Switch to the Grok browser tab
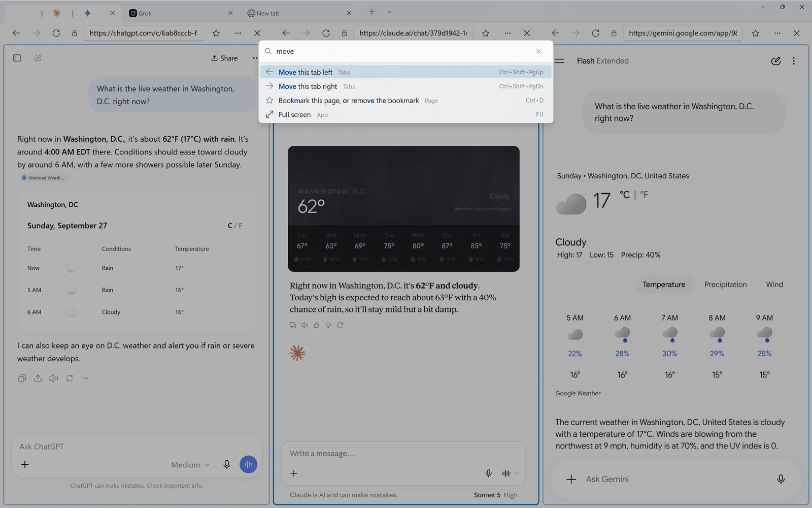This screenshot has height=508, width=812. tap(180, 13)
